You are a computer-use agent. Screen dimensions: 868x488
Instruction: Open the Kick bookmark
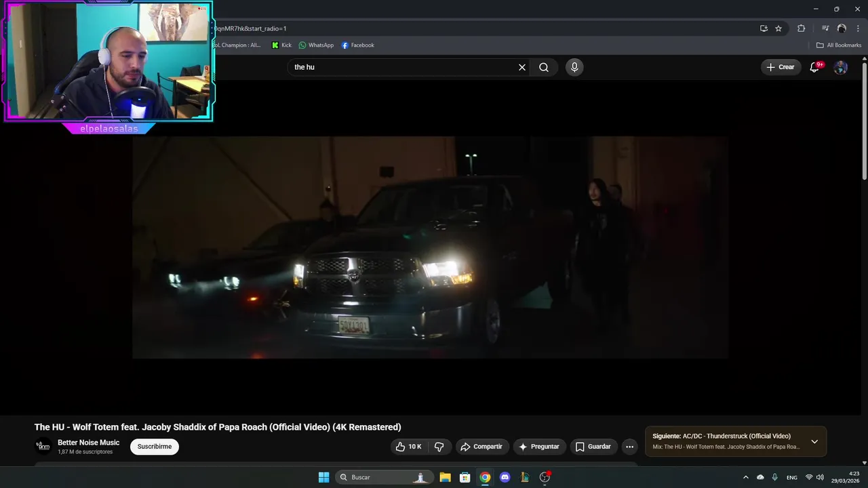281,45
